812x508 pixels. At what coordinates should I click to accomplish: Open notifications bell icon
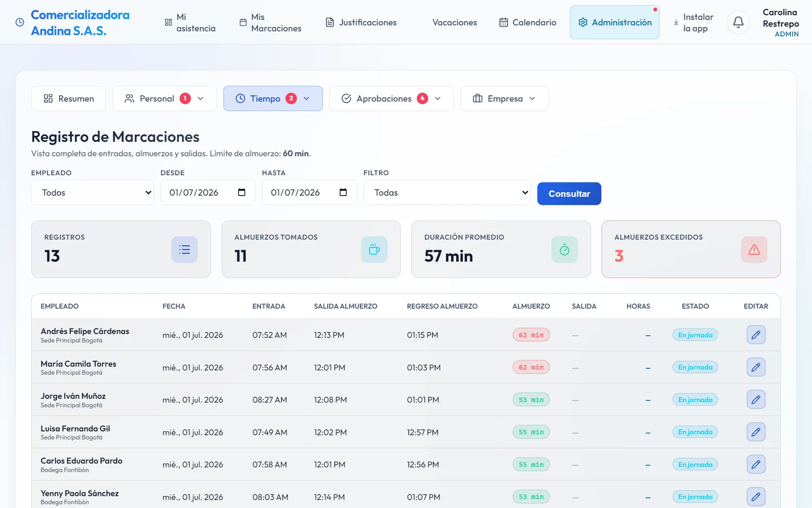coord(738,22)
